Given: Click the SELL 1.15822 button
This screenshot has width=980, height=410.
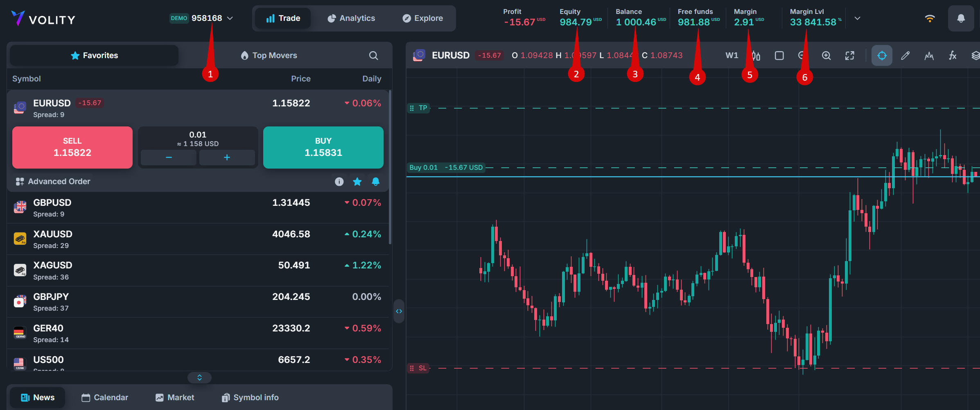Looking at the screenshot, I should [x=72, y=147].
